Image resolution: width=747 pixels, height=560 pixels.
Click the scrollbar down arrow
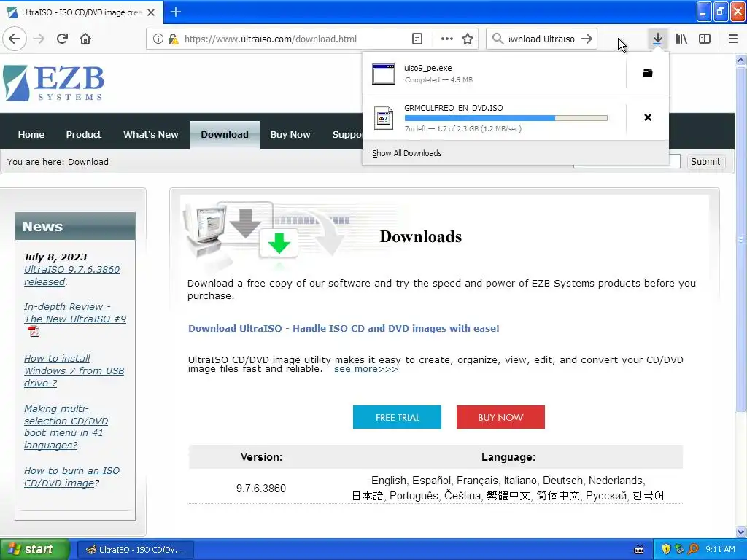coord(740,532)
